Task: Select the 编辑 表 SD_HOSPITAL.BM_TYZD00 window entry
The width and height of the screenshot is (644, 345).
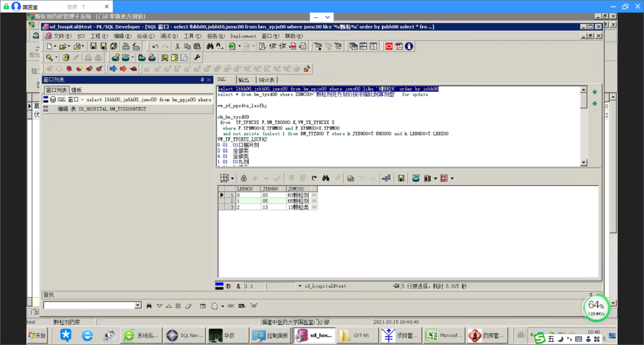Action: pyautogui.click(x=102, y=109)
